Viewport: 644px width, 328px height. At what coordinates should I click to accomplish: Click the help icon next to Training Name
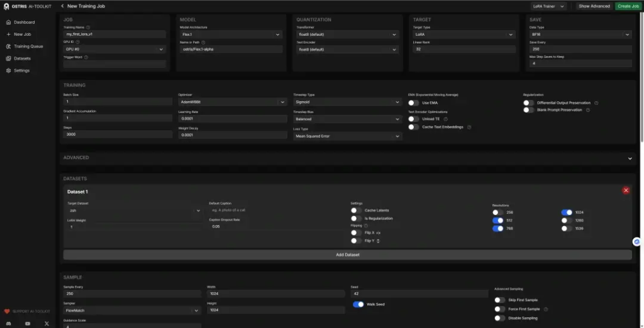88,27
